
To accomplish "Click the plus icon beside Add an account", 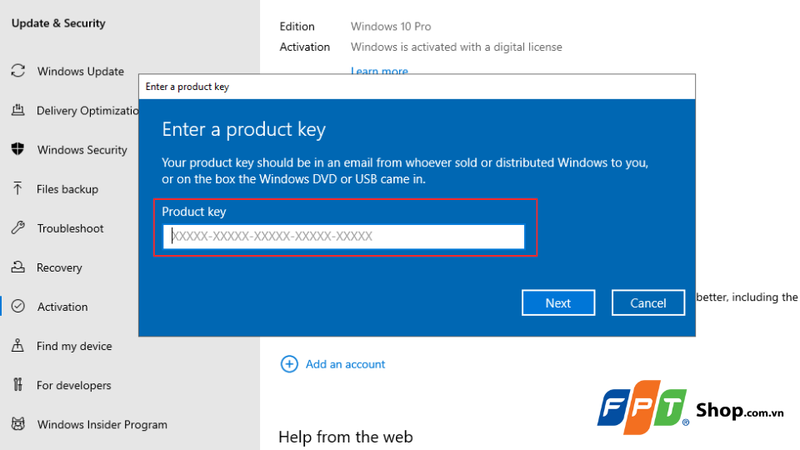I will click(289, 364).
